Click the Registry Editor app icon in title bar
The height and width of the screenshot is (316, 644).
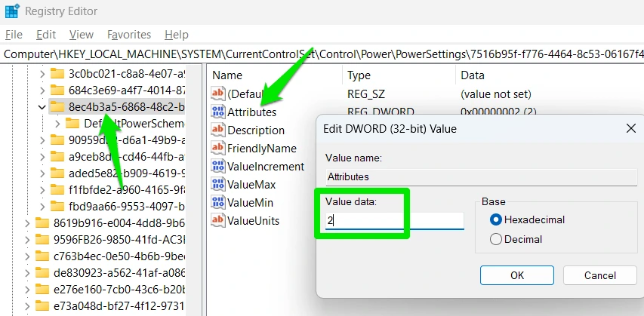(13, 12)
